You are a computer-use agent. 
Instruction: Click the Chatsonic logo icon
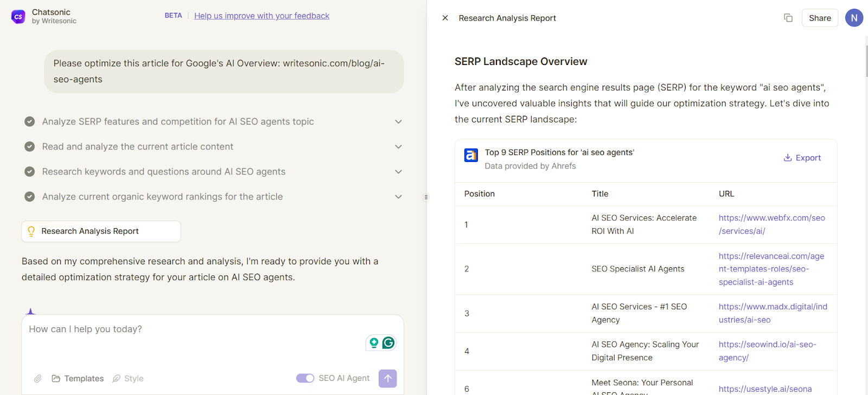point(18,17)
